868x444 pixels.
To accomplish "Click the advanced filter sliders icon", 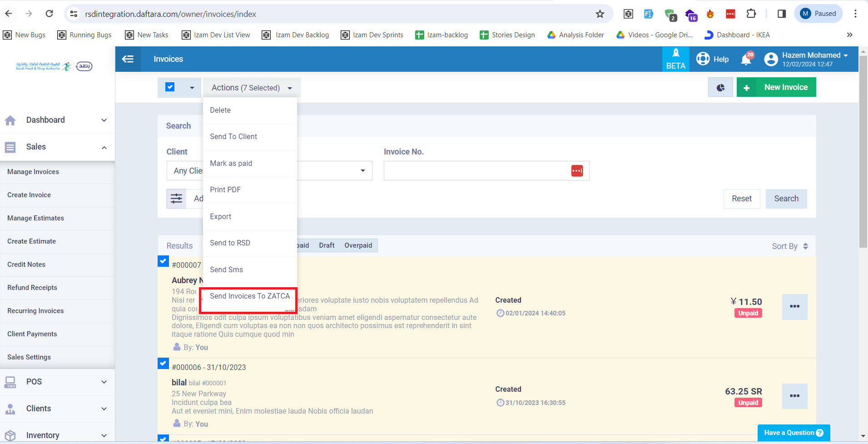I will tap(176, 199).
